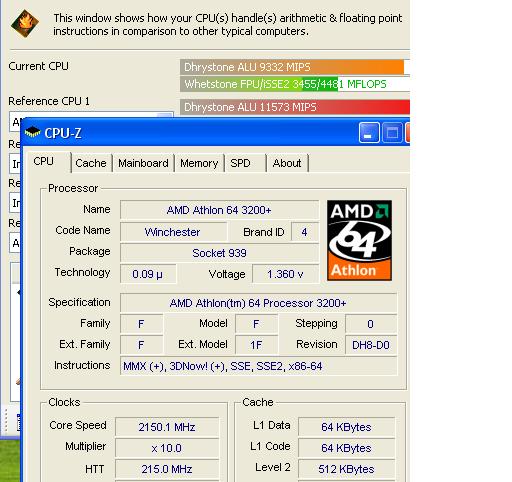Open the About tab

(x=287, y=163)
